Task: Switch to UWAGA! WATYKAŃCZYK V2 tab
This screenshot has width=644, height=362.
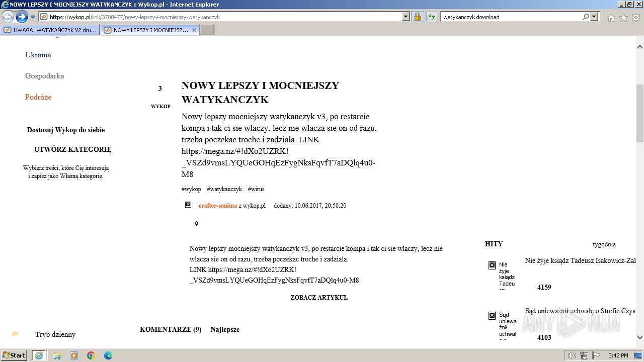Action: click(x=50, y=30)
